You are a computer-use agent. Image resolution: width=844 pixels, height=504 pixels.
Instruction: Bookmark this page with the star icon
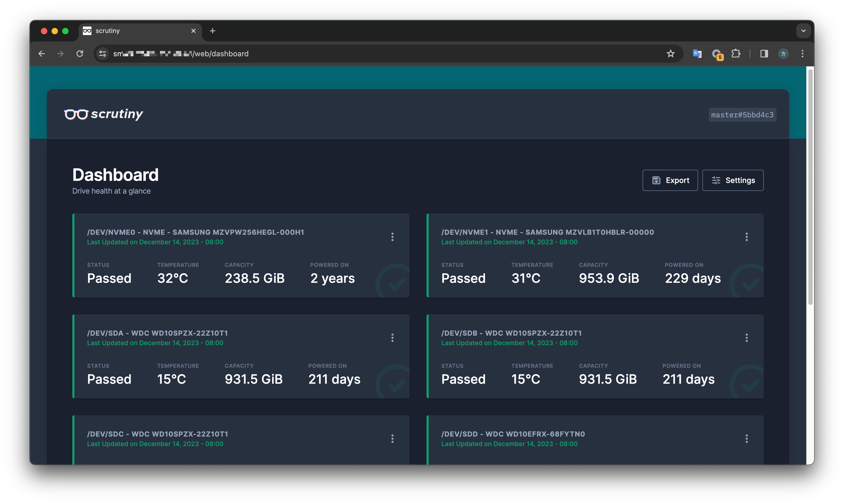point(671,54)
